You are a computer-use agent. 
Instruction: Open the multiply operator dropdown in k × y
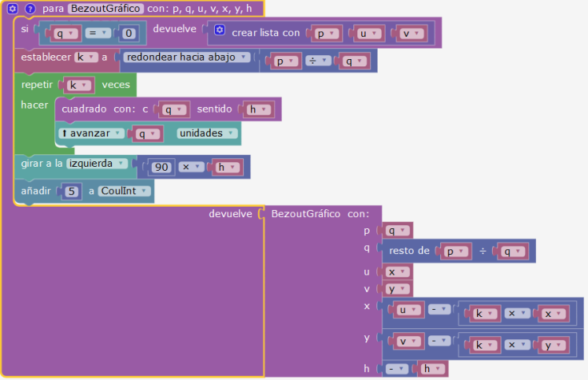(x=517, y=345)
